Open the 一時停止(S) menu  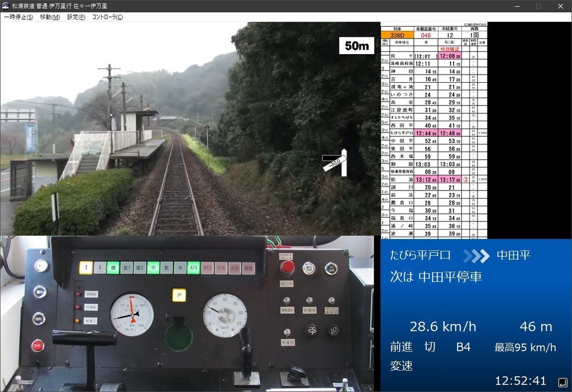[18, 17]
